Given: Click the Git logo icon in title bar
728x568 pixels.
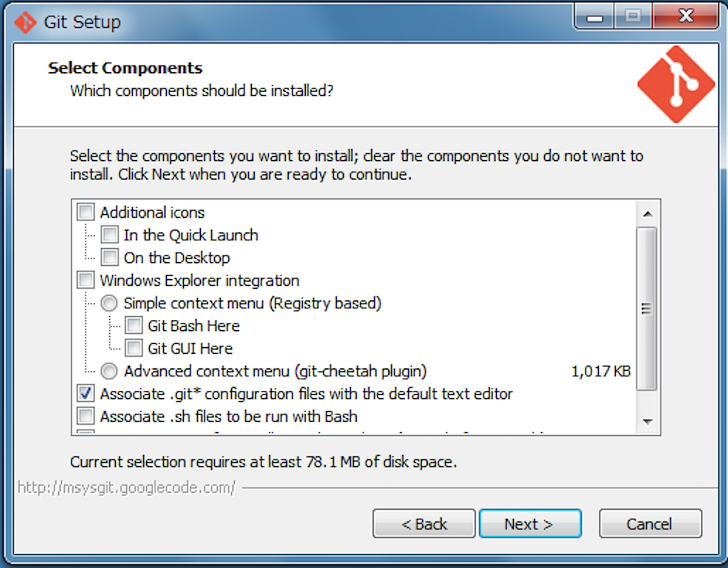Looking at the screenshot, I should (x=25, y=22).
